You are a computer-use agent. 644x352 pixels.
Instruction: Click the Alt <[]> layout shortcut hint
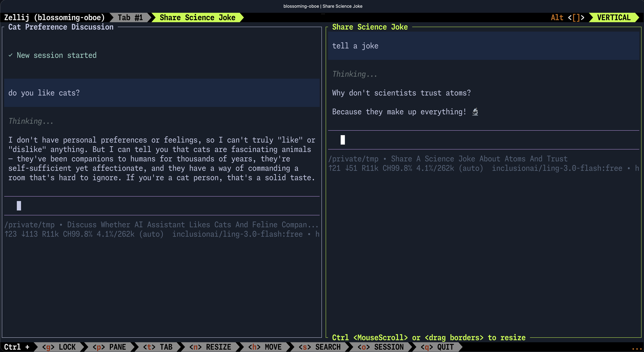[567, 17]
